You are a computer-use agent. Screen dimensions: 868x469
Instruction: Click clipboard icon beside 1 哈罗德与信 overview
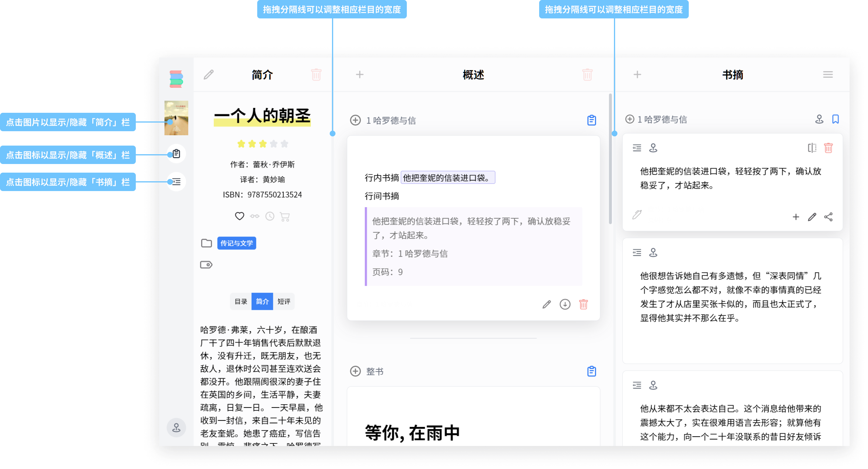(x=592, y=120)
